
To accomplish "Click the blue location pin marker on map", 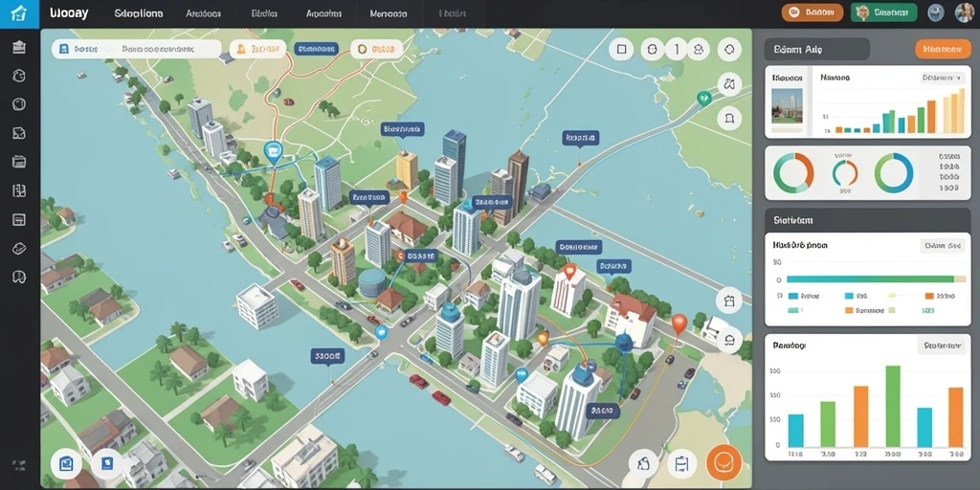I will coord(273,152).
